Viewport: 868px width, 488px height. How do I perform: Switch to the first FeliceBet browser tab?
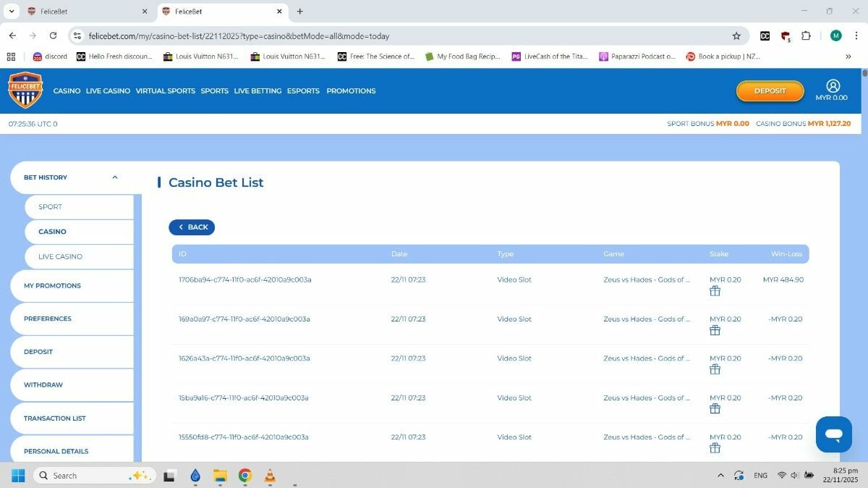tap(83, 12)
